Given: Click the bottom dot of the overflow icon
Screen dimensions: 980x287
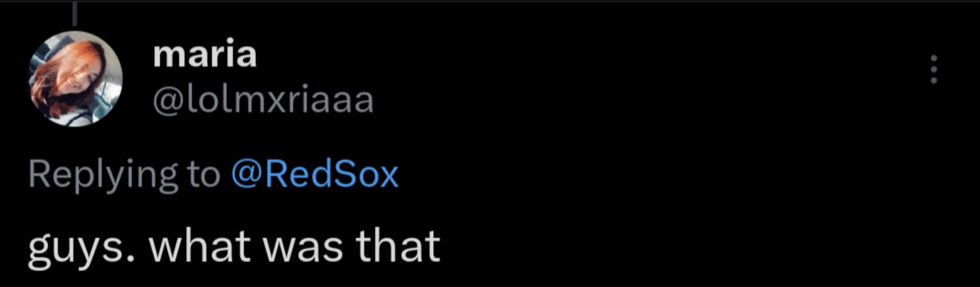Looking at the screenshot, I should click(x=934, y=80).
